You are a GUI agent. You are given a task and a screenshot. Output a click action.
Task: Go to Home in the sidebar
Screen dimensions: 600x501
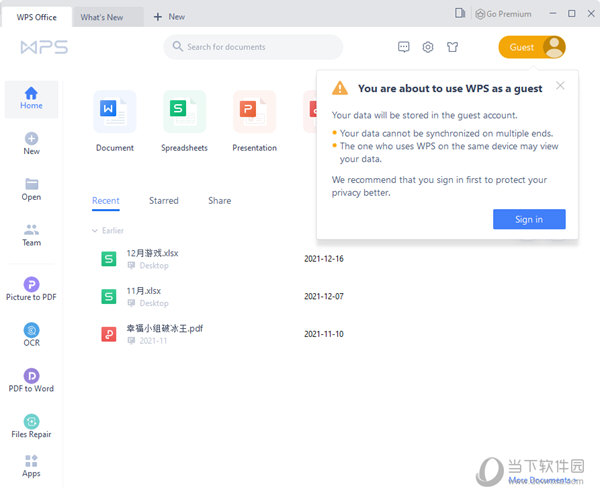coord(31,99)
